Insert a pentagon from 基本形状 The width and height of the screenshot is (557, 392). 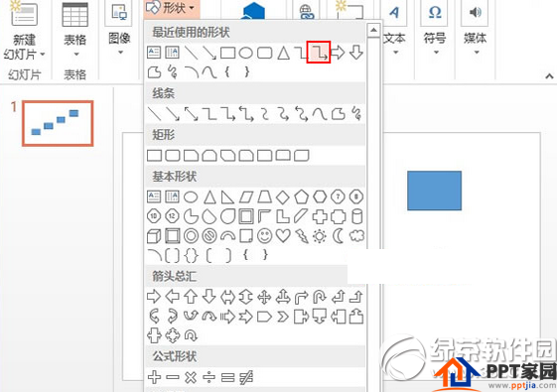point(301,196)
